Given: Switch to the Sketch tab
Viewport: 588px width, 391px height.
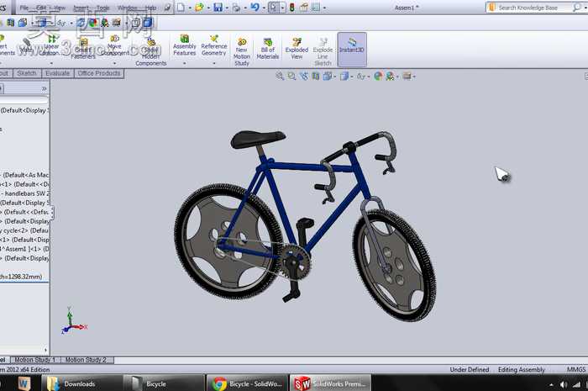Looking at the screenshot, I should click(27, 73).
